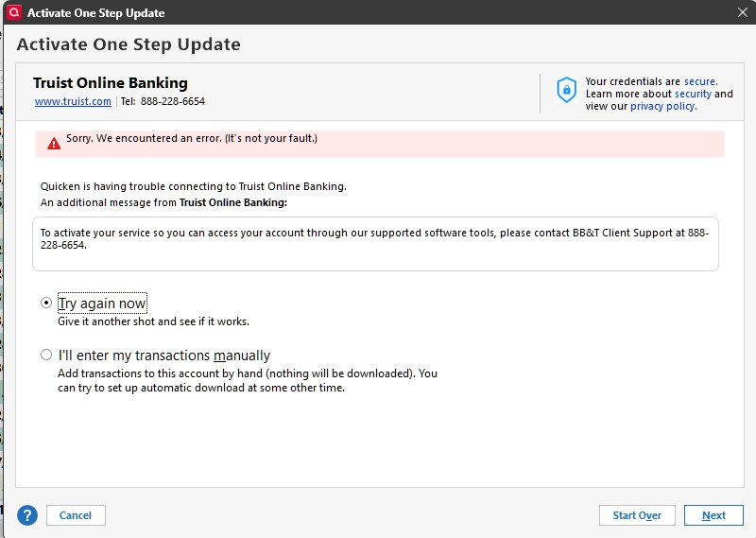Click the Truist Online Banking heading
Viewport: 756px width, 538px height.
click(111, 83)
